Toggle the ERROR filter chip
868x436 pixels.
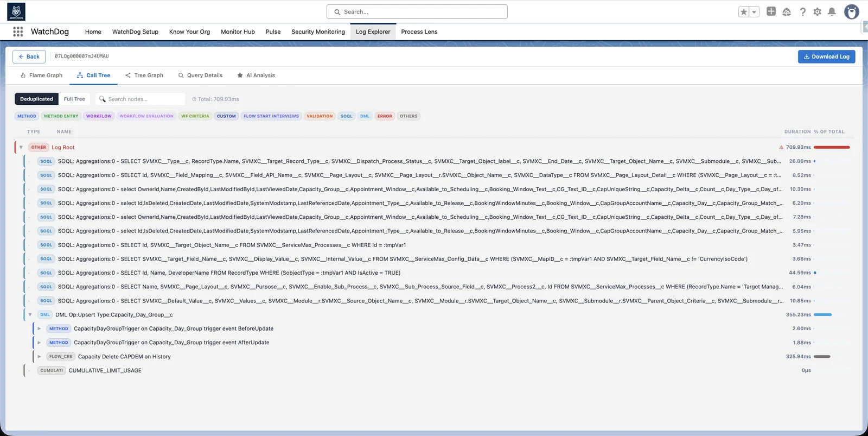tap(385, 116)
